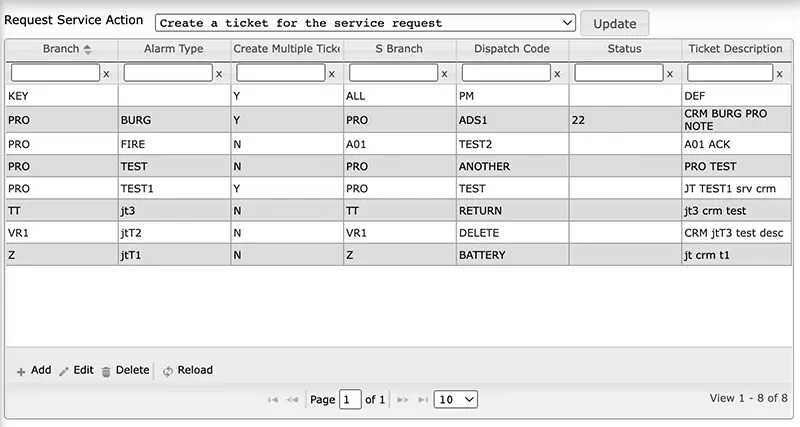Screen dimensions: 800x427
Task: Sort by Ticket Description column header
Action: (736, 49)
